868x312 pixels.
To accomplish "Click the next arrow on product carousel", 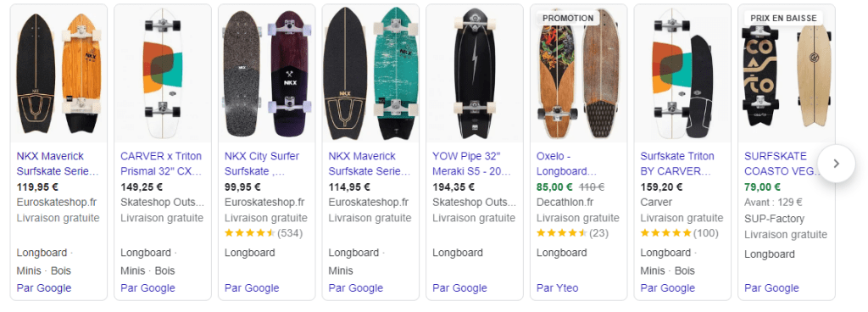I will [x=837, y=163].
